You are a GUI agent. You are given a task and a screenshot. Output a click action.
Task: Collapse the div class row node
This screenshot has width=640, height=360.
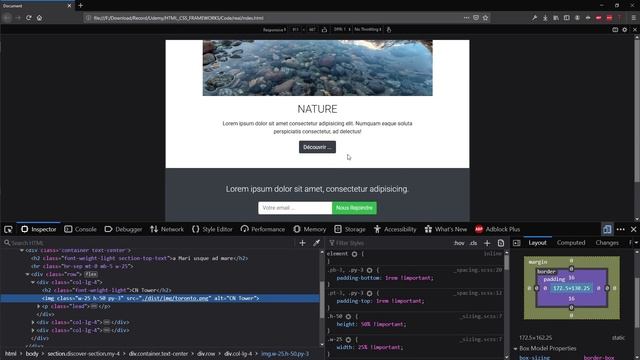[x=27, y=274]
